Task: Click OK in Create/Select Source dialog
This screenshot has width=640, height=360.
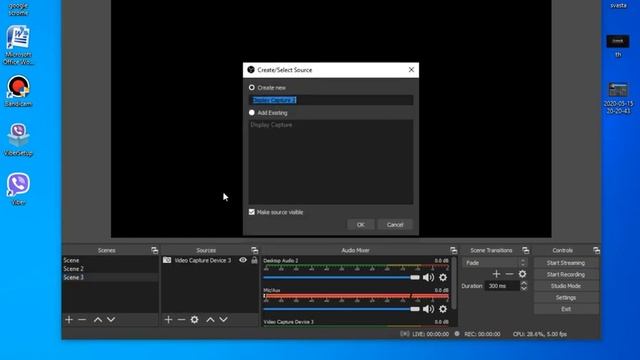Action: 360,224
